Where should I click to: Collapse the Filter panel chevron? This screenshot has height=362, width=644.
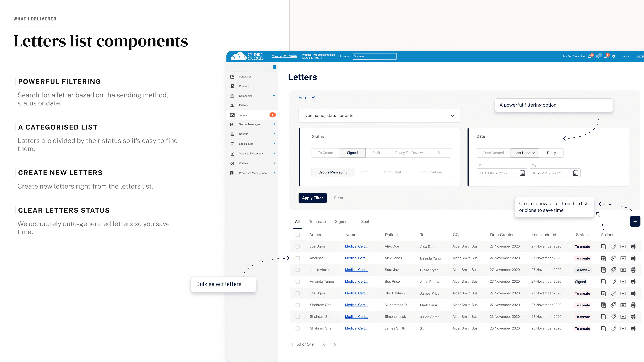click(313, 98)
